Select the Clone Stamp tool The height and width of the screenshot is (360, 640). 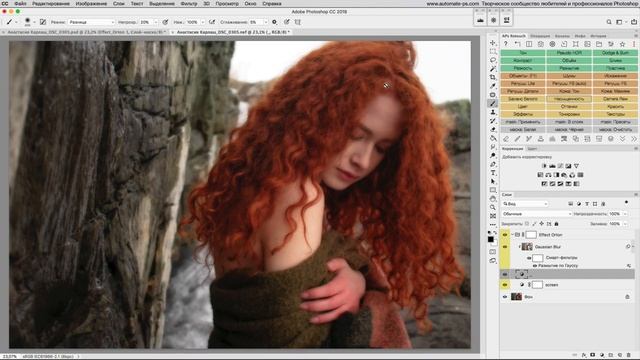(x=493, y=112)
